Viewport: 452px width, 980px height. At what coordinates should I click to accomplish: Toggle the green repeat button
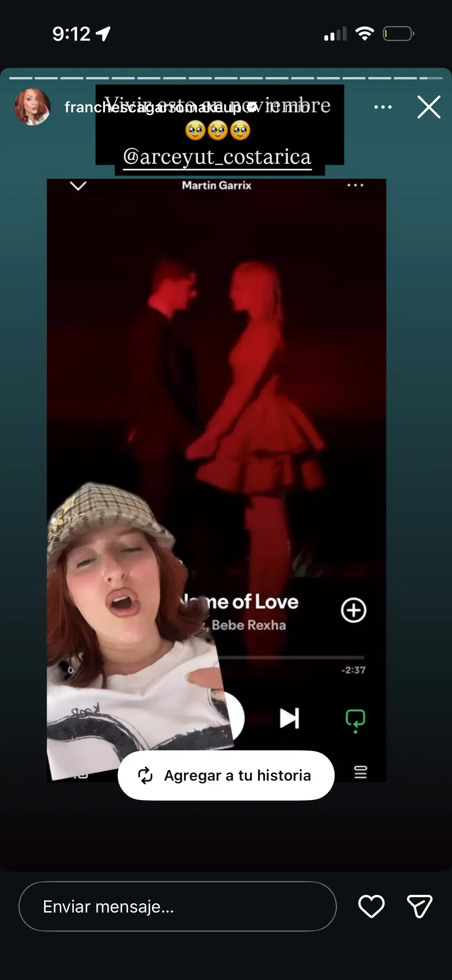[x=355, y=719]
